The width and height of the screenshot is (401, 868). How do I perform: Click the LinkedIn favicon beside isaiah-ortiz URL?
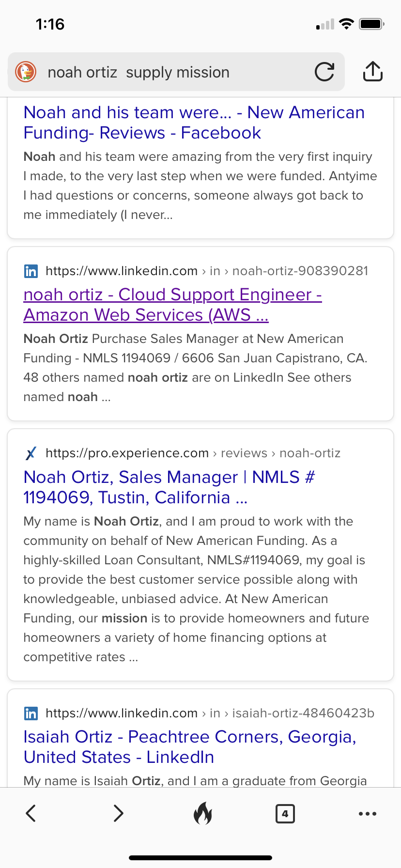pos(31,713)
